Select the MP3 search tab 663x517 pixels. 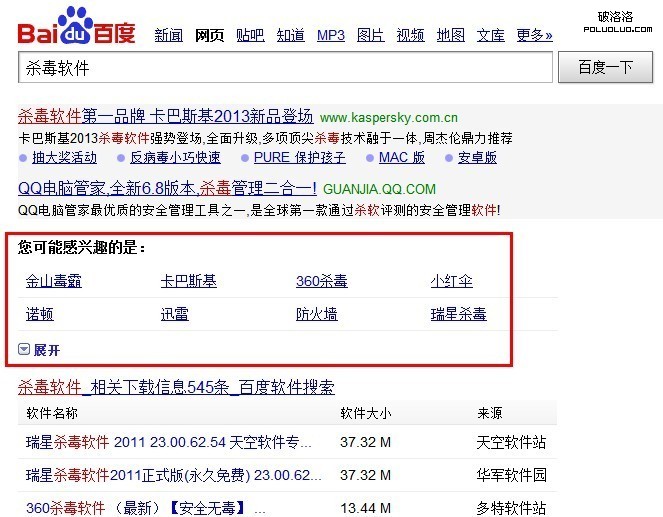click(x=330, y=35)
